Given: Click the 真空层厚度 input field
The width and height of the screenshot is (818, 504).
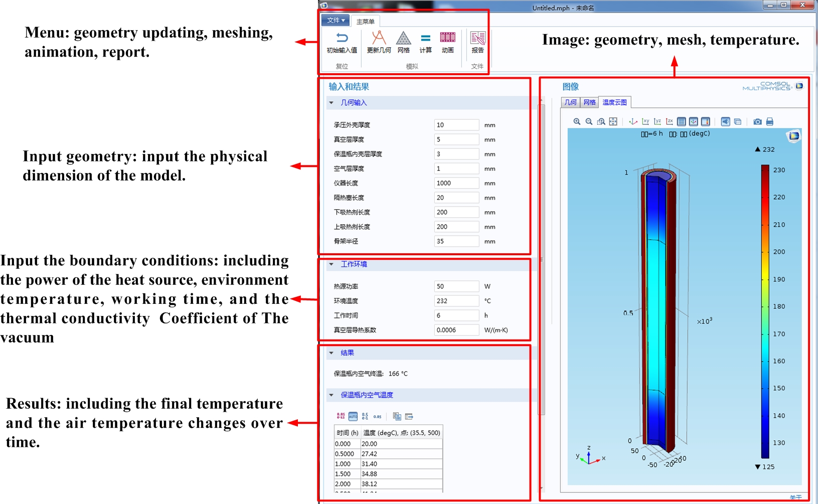Looking at the screenshot, I should point(456,139).
